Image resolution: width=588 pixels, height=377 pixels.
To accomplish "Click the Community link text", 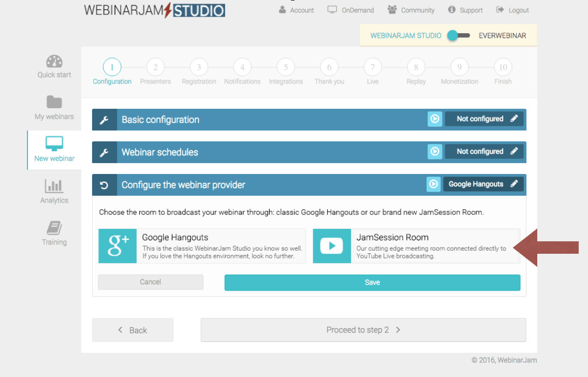I will click(x=418, y=10).
